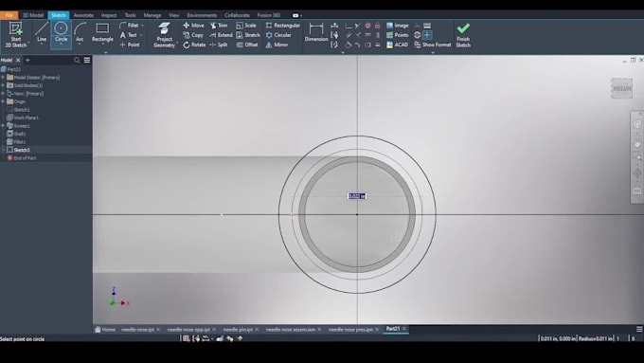
Task: Click Show Format
Action: (x=433, y=45)
